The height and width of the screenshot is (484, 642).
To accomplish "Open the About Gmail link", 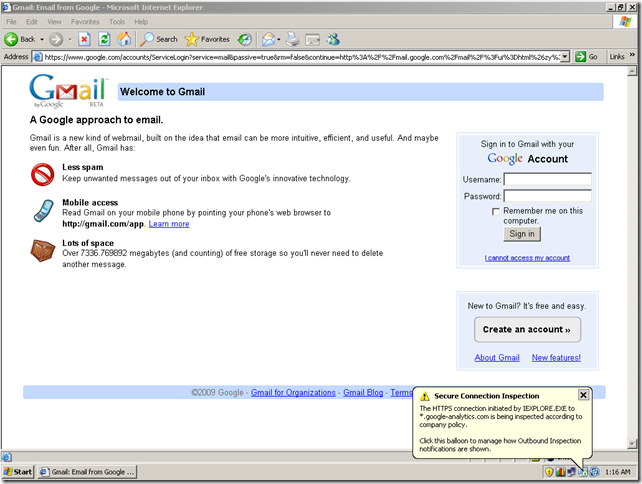I will [x=497, y=357].
